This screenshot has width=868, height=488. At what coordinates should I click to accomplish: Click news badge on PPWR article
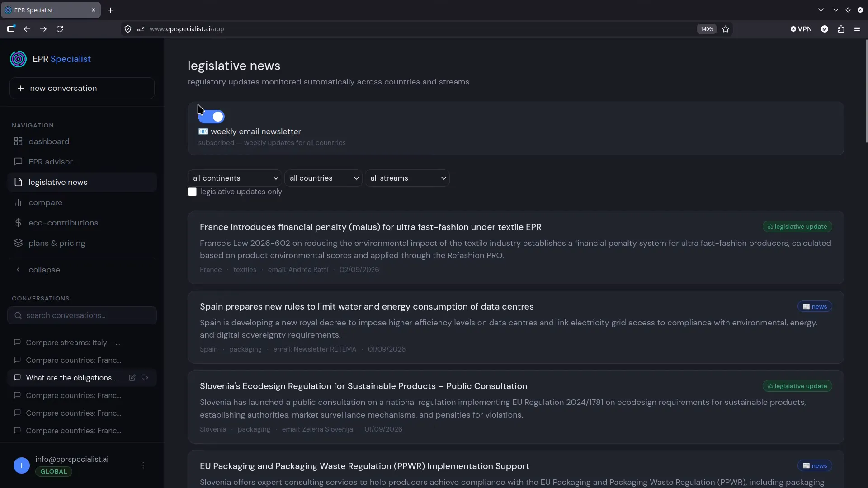coord(815,465)
